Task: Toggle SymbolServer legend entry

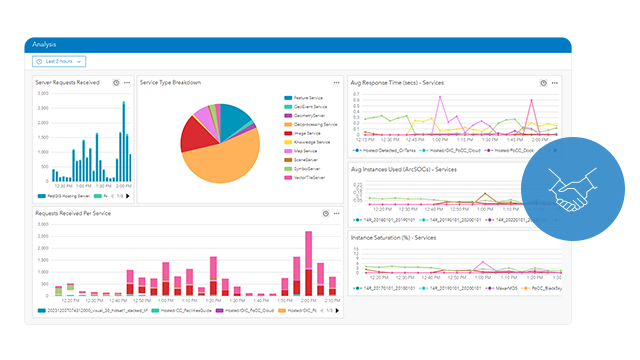Action: (302, 169)
